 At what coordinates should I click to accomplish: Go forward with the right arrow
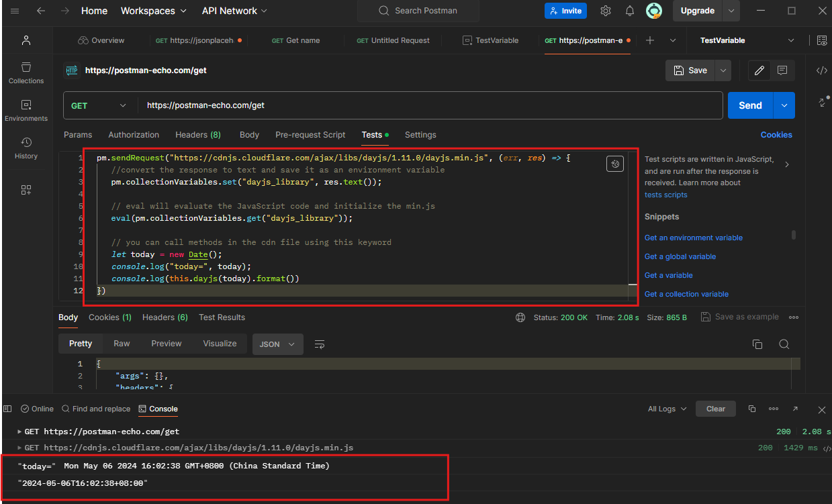click(65, 11)
